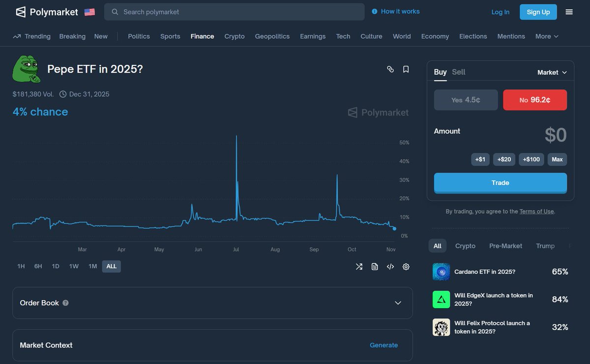Image resolution: width=590 pixels, height=364 pixels.
Task: Open the Felix Protocol market icon
Action: pos(441,327)
